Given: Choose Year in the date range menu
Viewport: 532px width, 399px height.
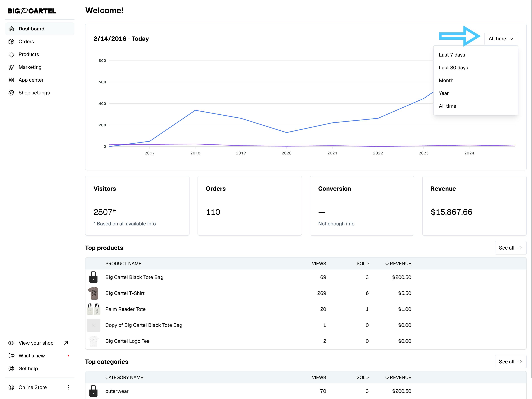Looking at the screenshot, I should (x=475, y=93).
